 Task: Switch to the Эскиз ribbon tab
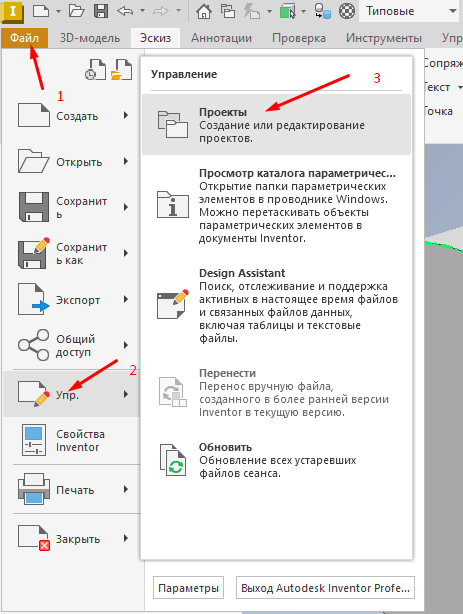pyautogui.click(x=156, y=38)
